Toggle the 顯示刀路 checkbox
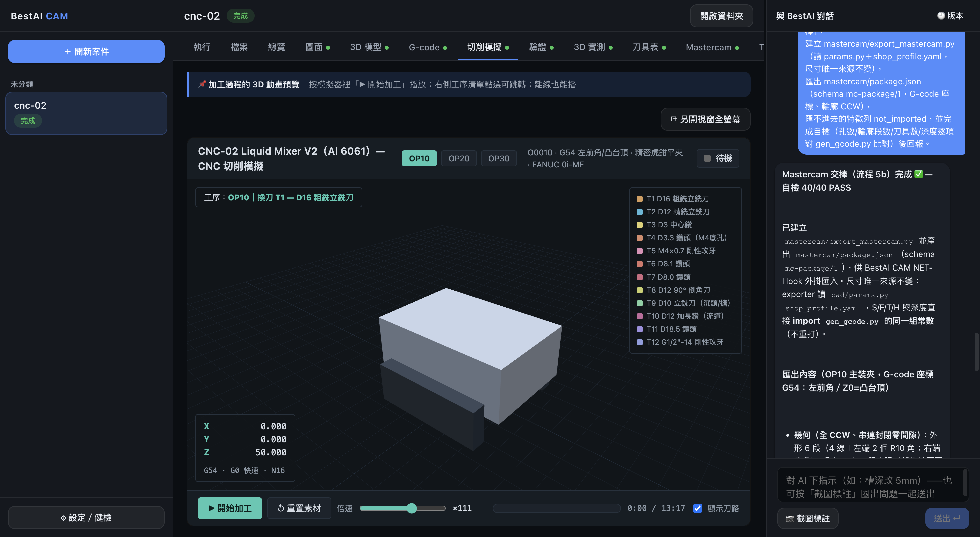The image size is (980, 537). click(x=697, y=508)
